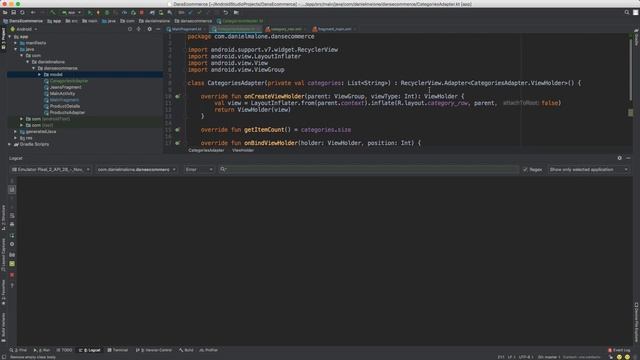Open the Find tool window tab
The width and height of the screenshot is (640, 360).
point(18,350)
